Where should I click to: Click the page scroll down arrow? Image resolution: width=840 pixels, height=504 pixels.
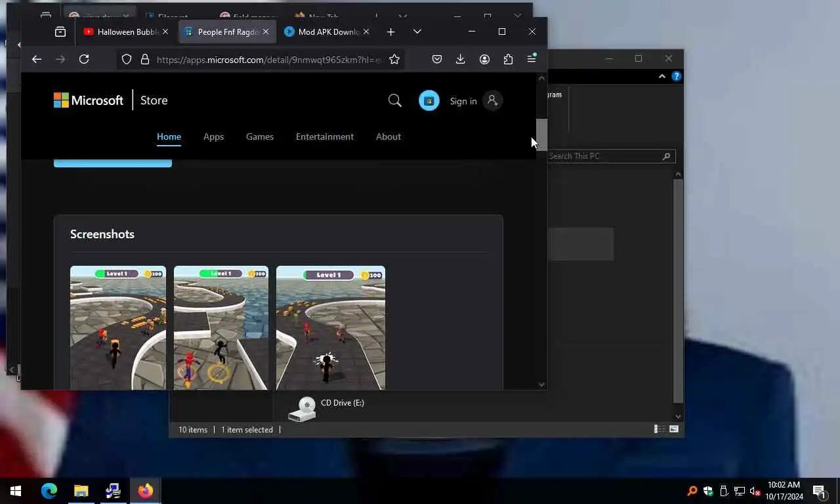[x=541, y=385]
